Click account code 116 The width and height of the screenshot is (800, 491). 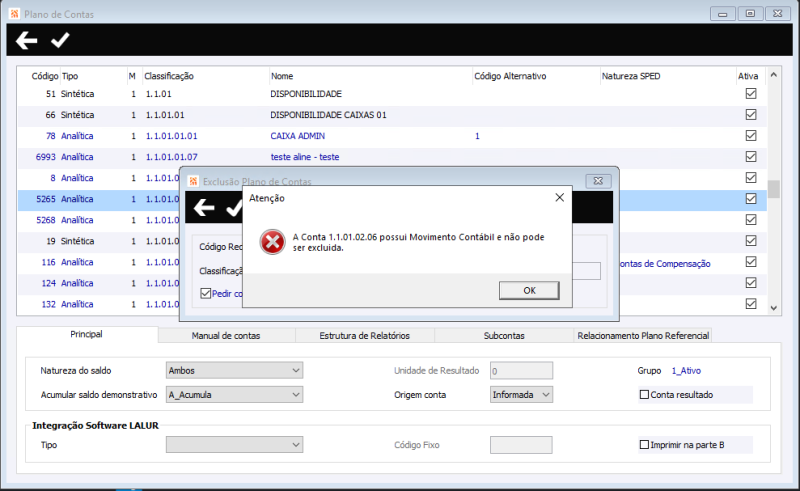tap(48, 262)
